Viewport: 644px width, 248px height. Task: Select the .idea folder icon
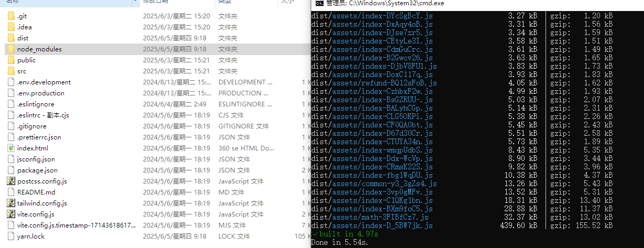pos(12,27)
